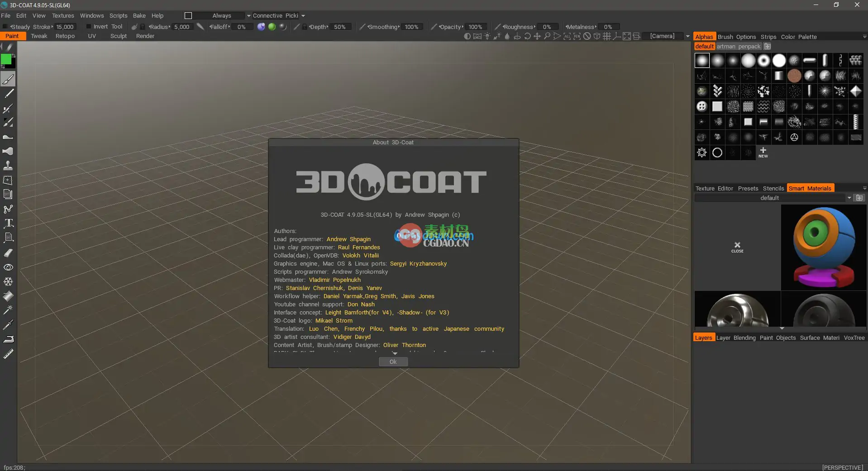
Task: Toggle the green color channel sphere
Action: (x=272, y=27)
